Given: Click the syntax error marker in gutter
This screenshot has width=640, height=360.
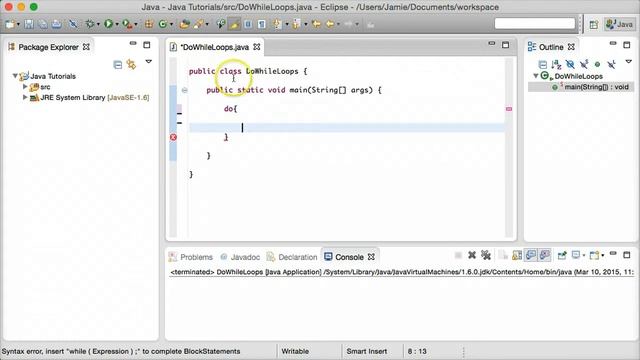Looking at the screenshot, I should click(173, 137).
